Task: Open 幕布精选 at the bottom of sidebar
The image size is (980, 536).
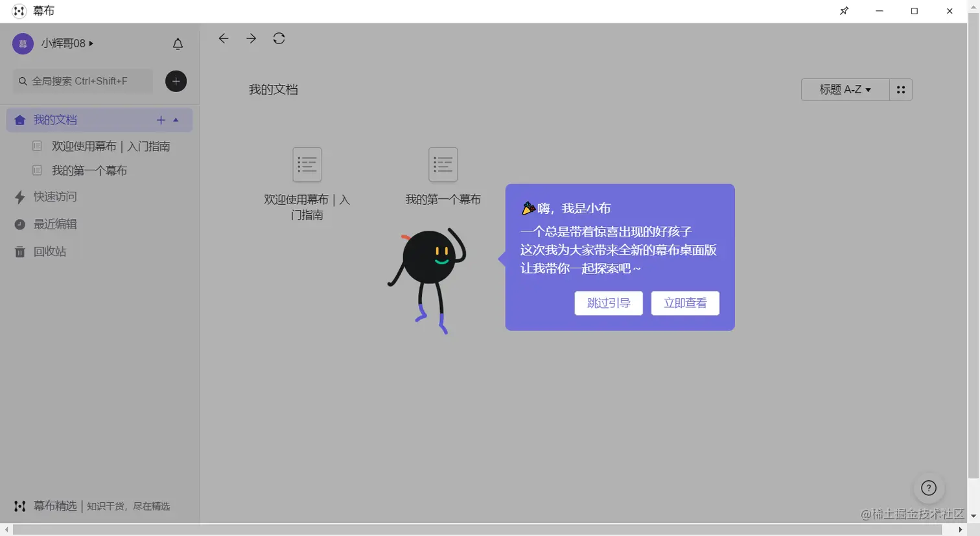Action: 55,506
